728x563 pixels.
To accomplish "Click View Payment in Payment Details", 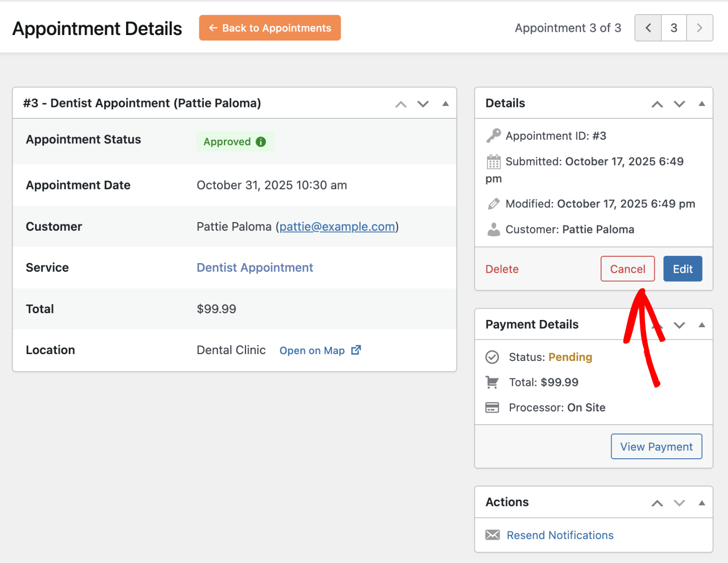I will 656,446.
